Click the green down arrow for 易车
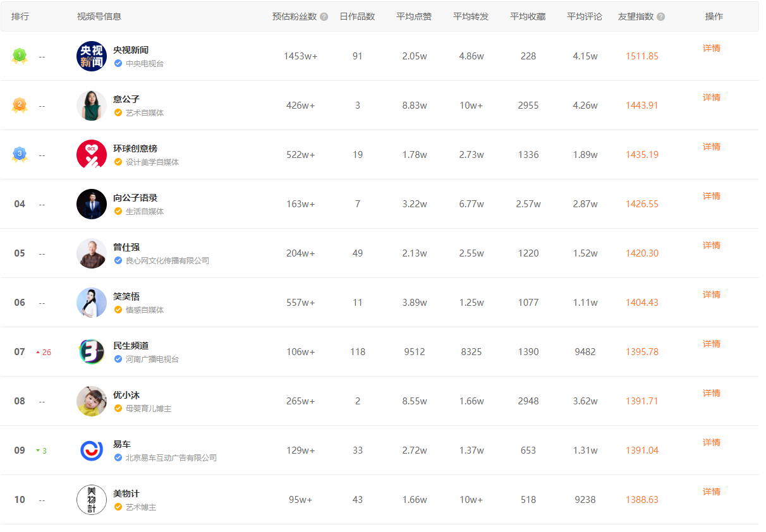766x532 pixels. tap(38, 450)
